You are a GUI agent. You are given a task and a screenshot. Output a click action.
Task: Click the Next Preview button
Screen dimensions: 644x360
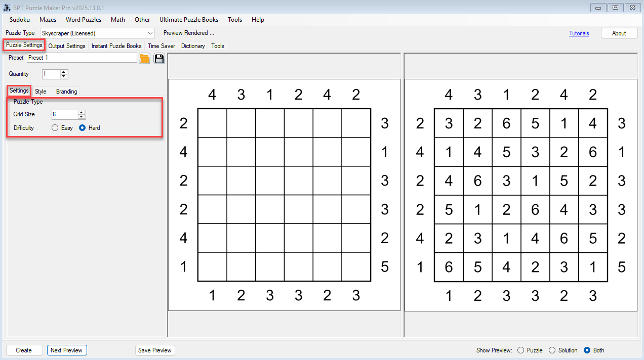pyautogui.click(x=67, y=350)
